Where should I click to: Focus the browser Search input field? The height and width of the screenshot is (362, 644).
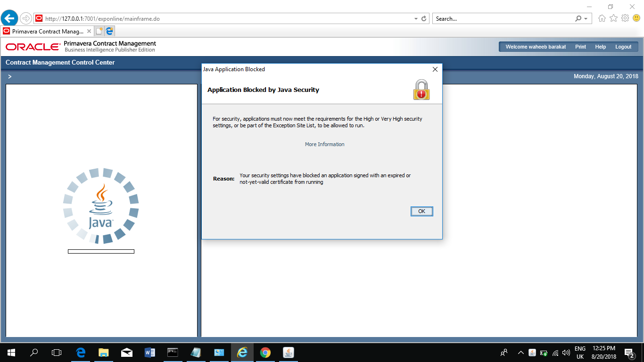tap(503, 19)
